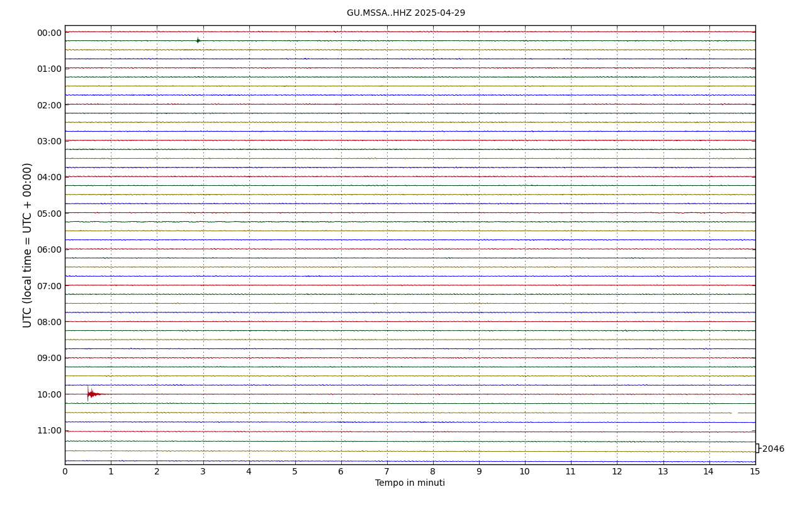Click the 03:00 hour tick label
The height and width of the screenshot is (516, 812).
tap(49, 141)
